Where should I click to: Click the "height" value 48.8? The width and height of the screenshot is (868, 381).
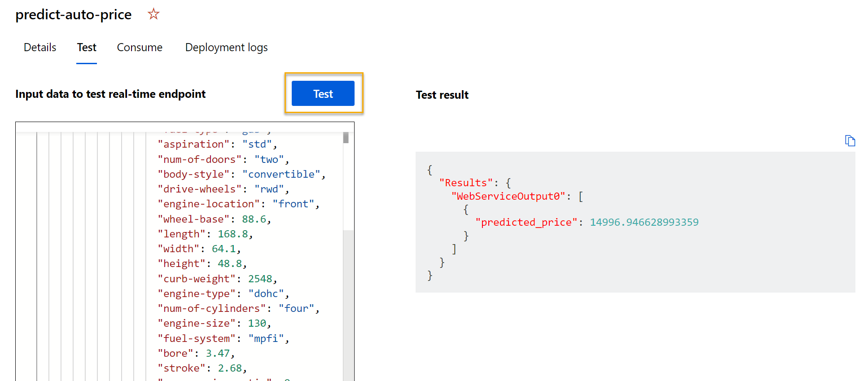(229, 263)
